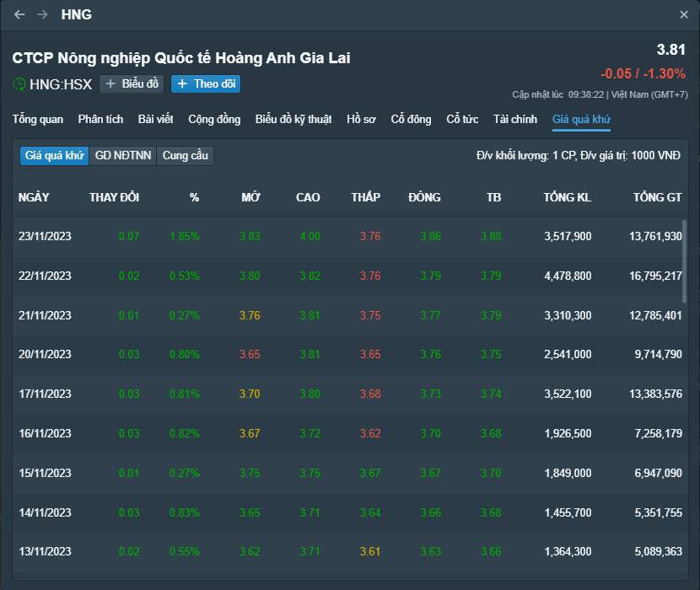Open the Bài viết tab
This screenshot has width=700, height=590.
pyautogui.click(x=155, y=119)
